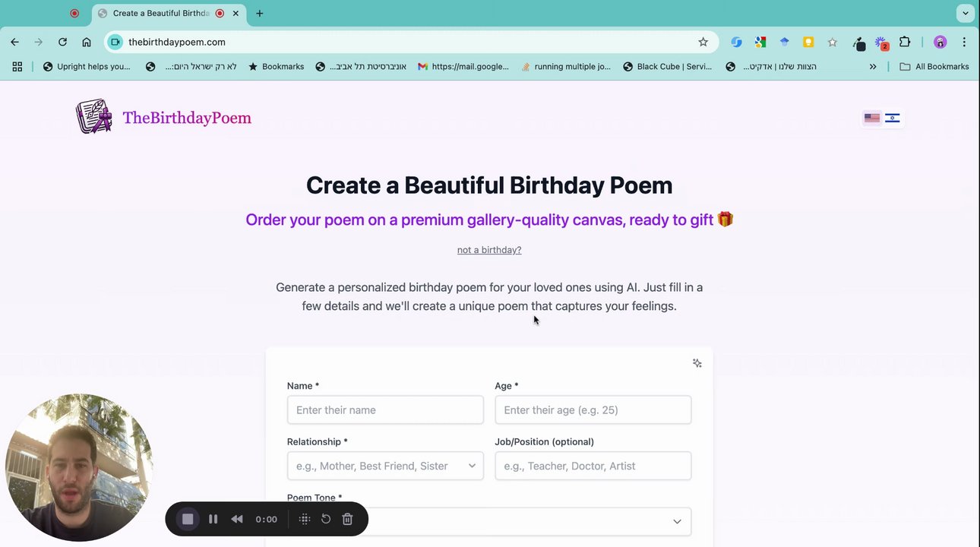Restart the recording with the circular arrow
Screen dimensions: 980x547
[x=326, y=520]
